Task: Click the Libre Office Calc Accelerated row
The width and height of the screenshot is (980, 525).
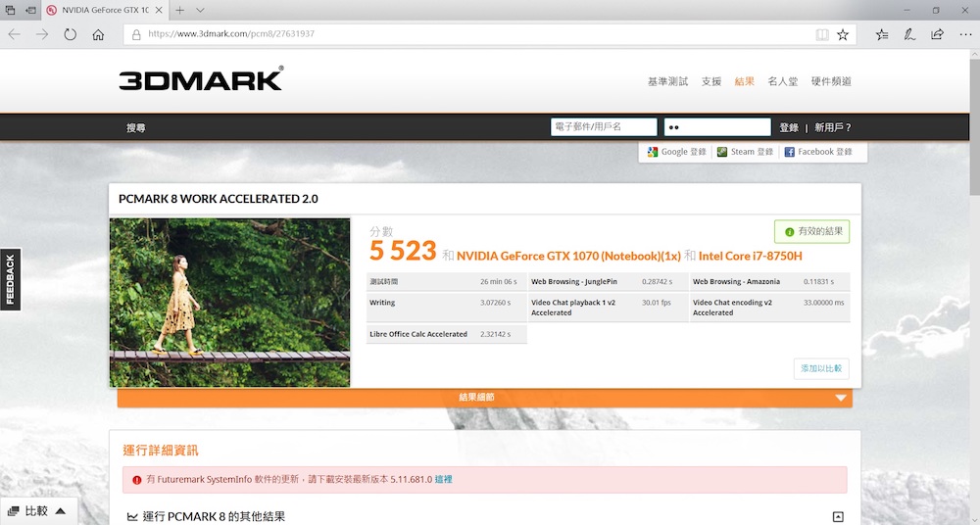Action: 446,334
